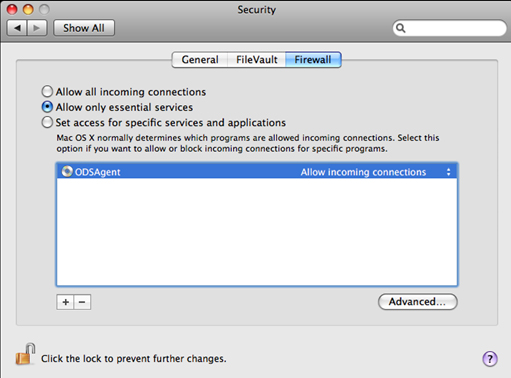Click the back navigation arrow
The height and width of the screenshot is (378, 511).
tap(17, 28)
